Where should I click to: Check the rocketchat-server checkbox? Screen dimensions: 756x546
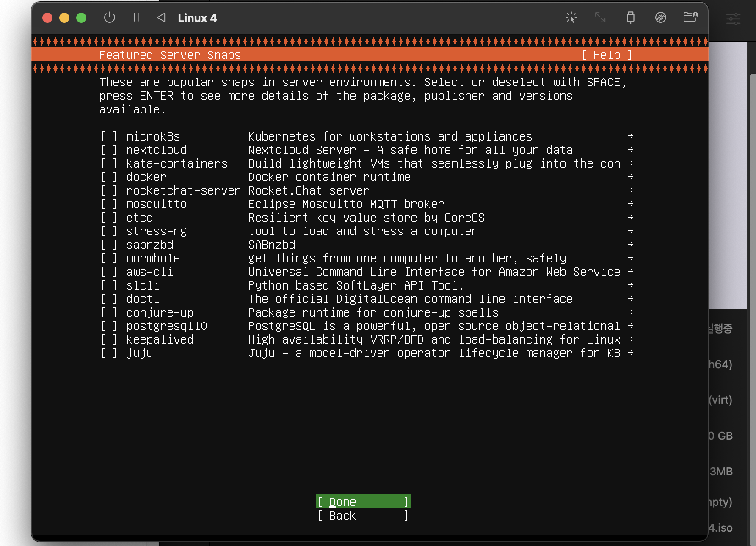tap(109, 190)
